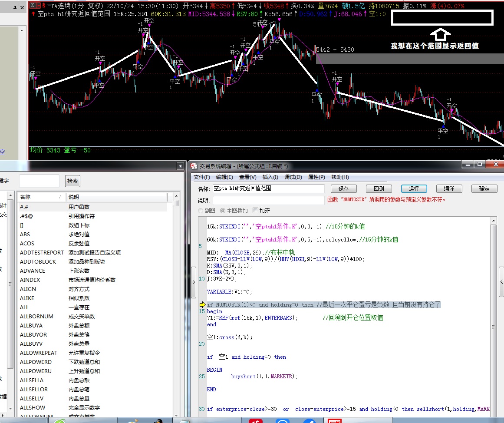Select the 主图叠加 radio button

222,211
